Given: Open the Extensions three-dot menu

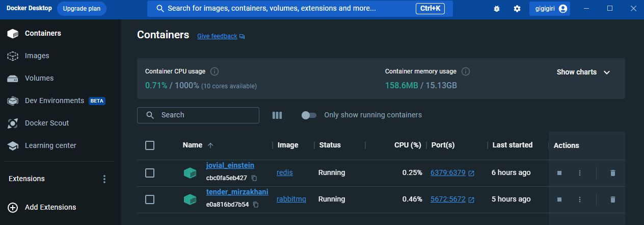Looking at the screenshot, I should pyautogui.click(x=104, y=179).
